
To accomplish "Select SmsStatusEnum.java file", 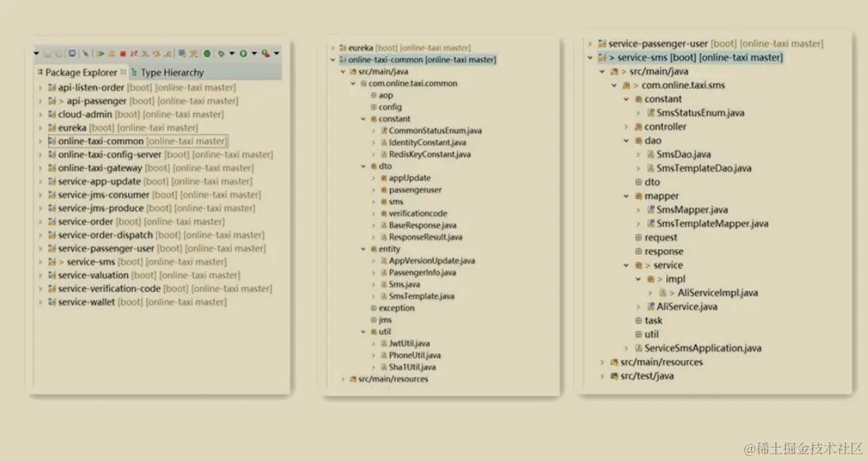I will pos(700,113).
